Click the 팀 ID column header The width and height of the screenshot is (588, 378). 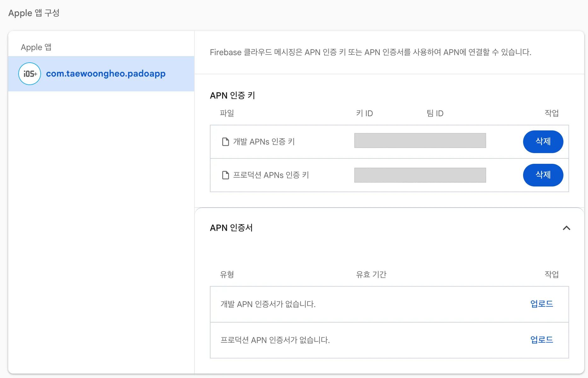pos(435,113)
